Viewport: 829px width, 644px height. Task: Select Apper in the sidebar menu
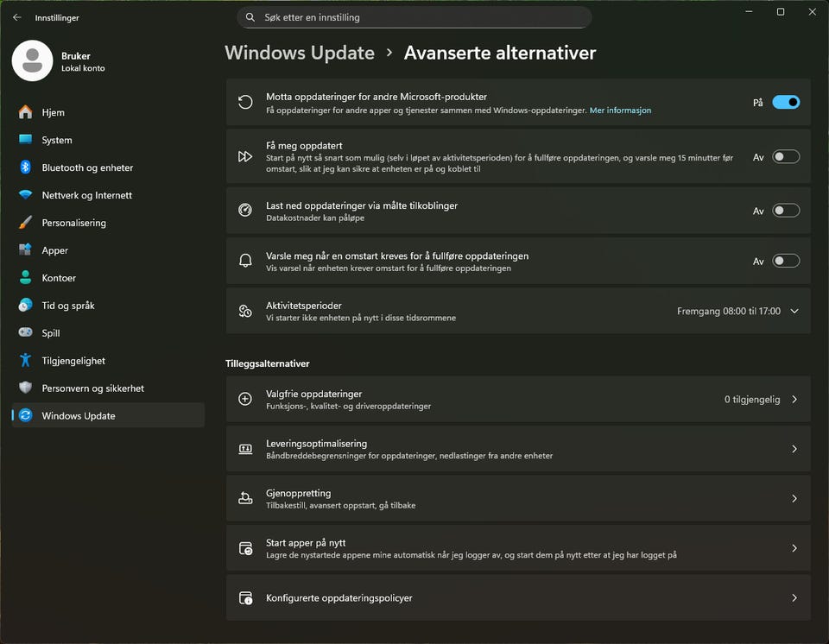pos(55,250)
